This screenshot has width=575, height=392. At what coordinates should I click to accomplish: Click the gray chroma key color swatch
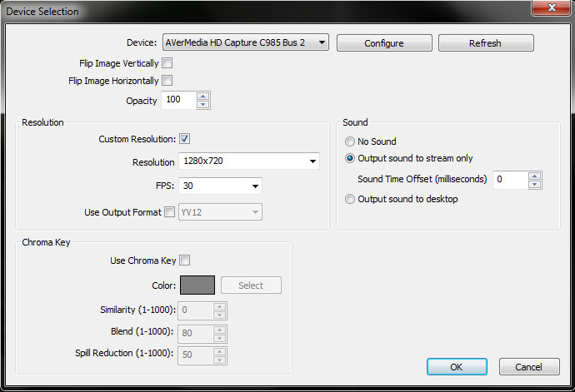click(x=197, y=285)
